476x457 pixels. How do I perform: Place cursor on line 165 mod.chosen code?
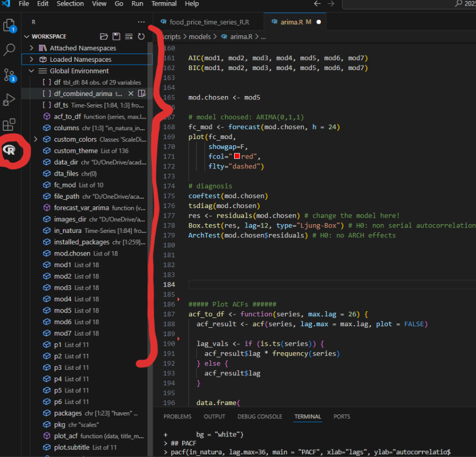(224, 97)
